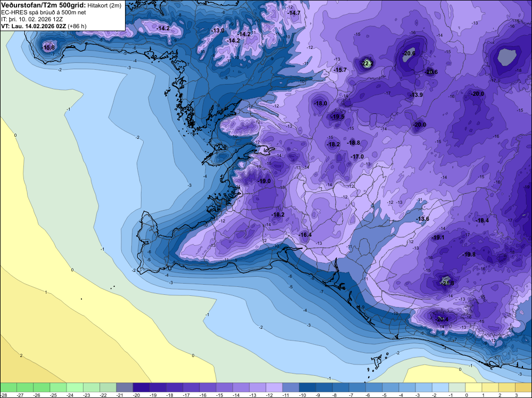Click the -10 label in the legend scale
Screen dimensions: 532x398
303,395
